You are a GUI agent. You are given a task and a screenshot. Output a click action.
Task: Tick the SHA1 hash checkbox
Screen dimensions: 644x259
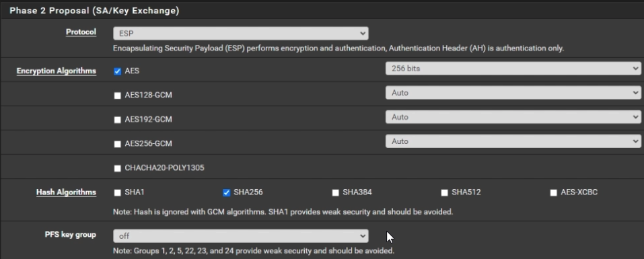(x=118, y=192)
